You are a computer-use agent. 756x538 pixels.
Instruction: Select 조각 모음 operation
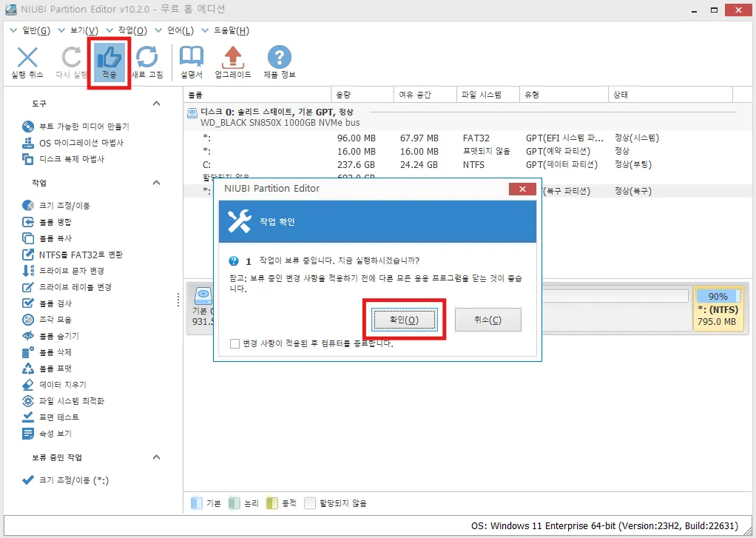point(47,320)
